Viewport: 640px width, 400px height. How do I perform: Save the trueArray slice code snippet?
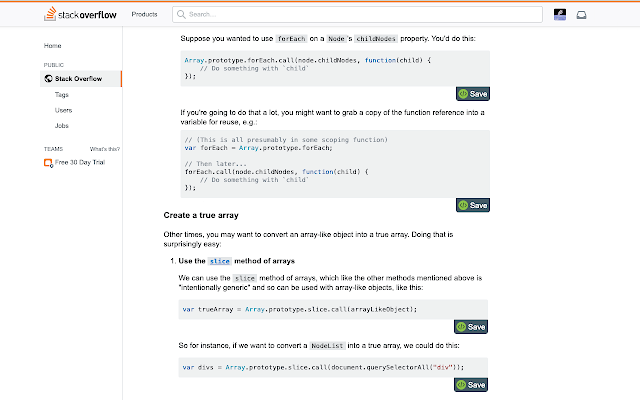tap(471, 327)
